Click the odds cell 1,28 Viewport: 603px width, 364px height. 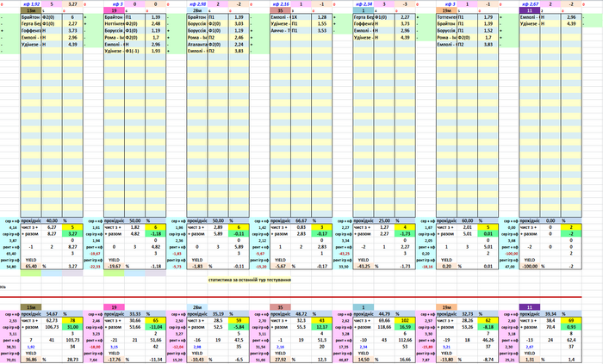pos(322,17)
